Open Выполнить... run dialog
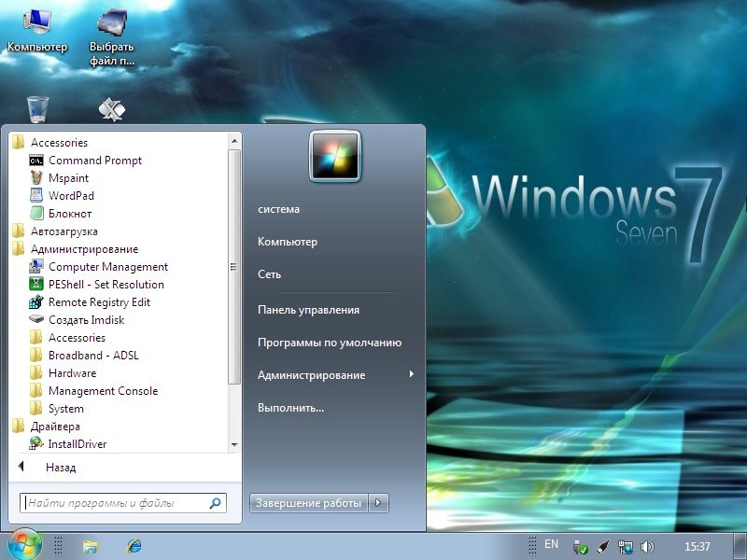The width and height of the screenshot is (747, 560). point(290,408)
